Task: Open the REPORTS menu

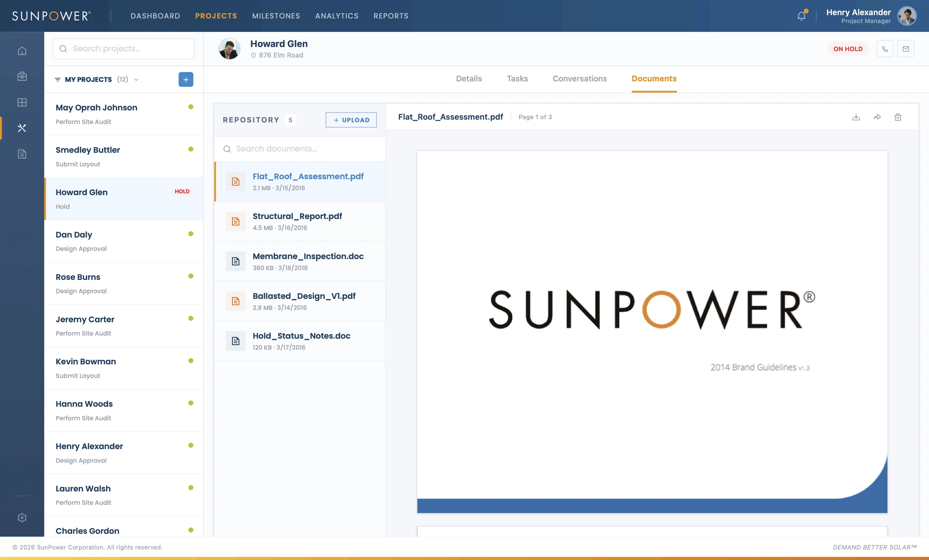Action: pyautogui.click(x=390, y=16)
